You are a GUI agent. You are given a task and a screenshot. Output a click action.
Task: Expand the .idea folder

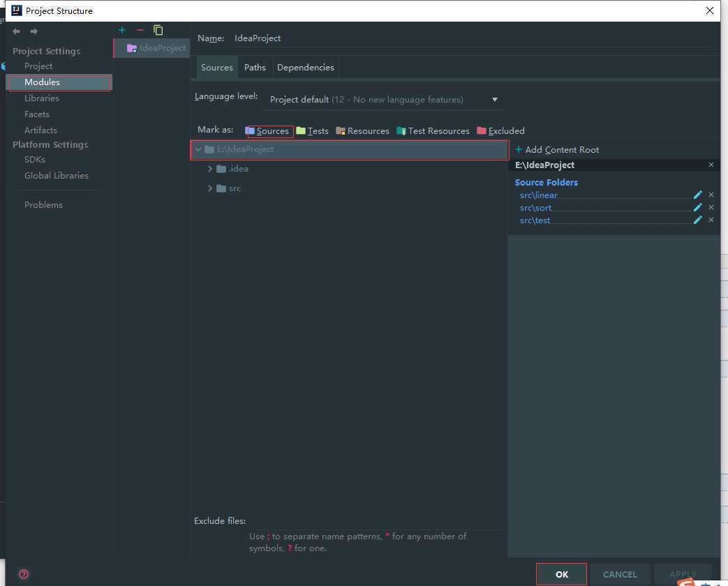[x=210, y=169]
